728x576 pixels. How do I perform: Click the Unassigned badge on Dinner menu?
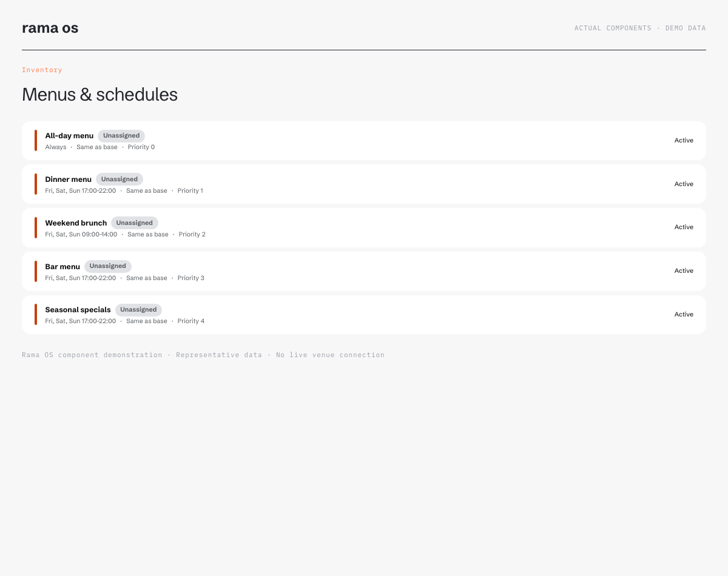coord(120,179)
